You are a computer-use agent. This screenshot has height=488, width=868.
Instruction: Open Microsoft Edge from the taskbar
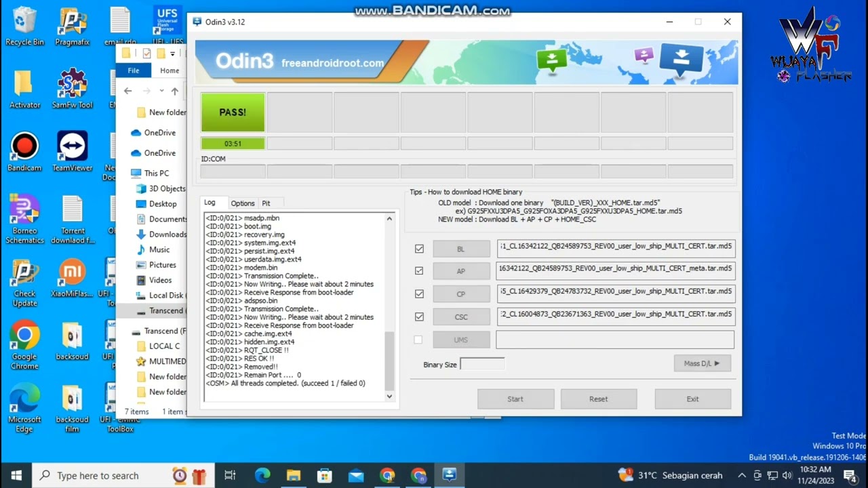pyautogui.click(x=262, y=475)
